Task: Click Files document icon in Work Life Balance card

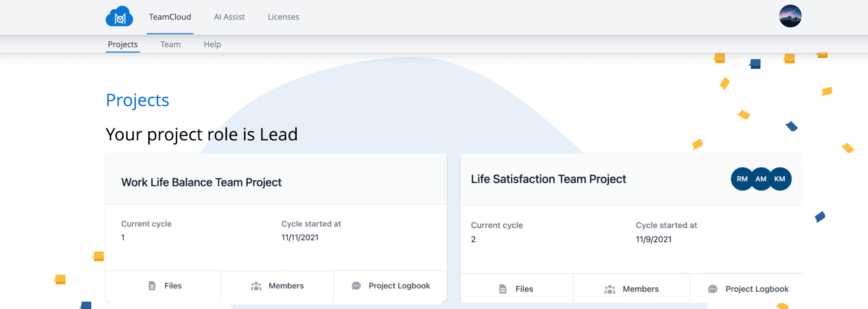Action: coord(152,286)
